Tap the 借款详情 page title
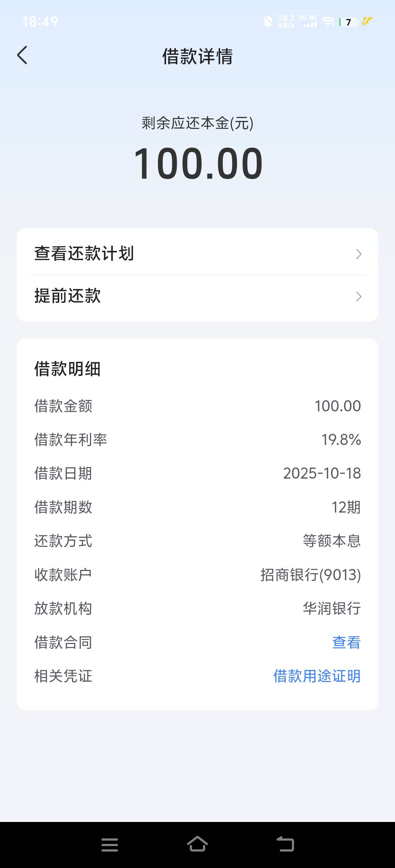The width and height of the screenshot is (395, 868). click(x=197, y=56)
